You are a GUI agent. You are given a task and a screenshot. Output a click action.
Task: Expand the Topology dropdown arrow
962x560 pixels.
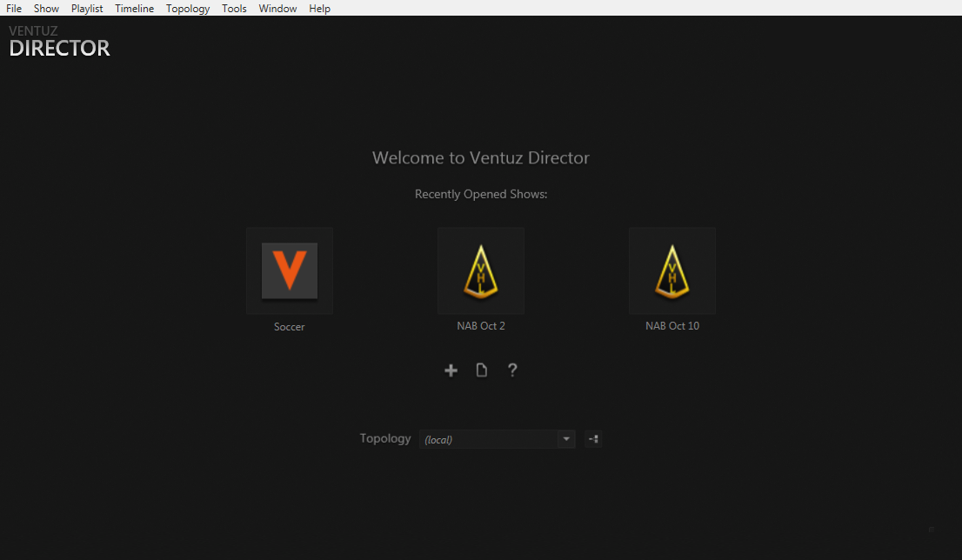pyautogui.click(x=567, y=439)
